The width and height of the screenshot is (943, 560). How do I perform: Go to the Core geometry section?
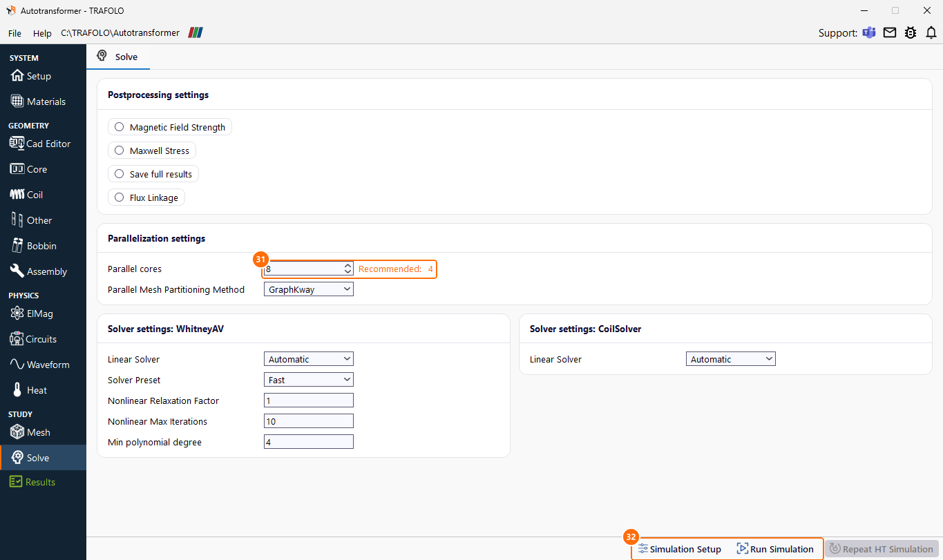(29, 169)
